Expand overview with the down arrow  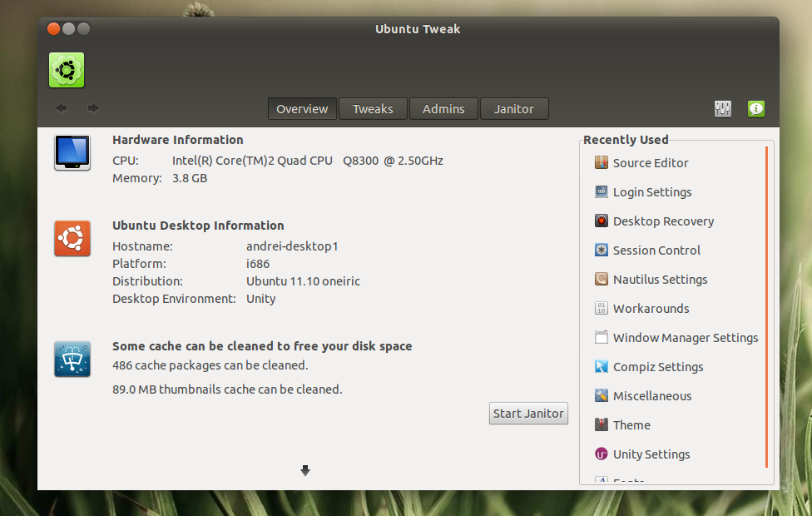[305, 470]
